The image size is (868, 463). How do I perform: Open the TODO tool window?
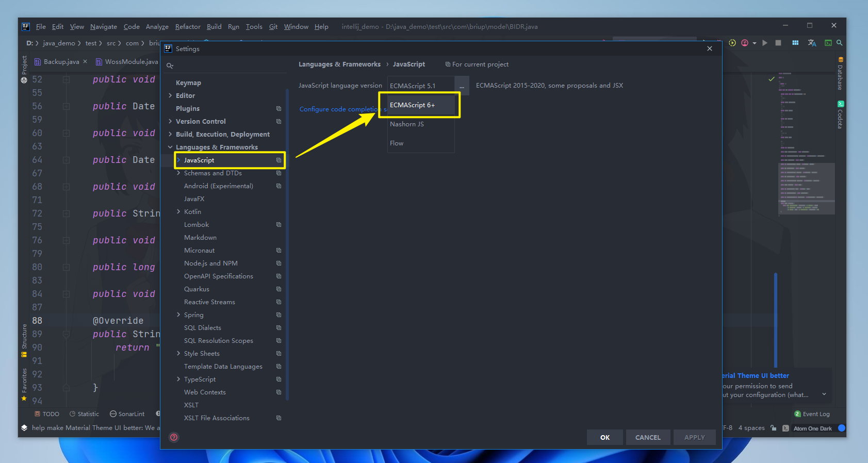pyautogui.click(x=46, y=414)
